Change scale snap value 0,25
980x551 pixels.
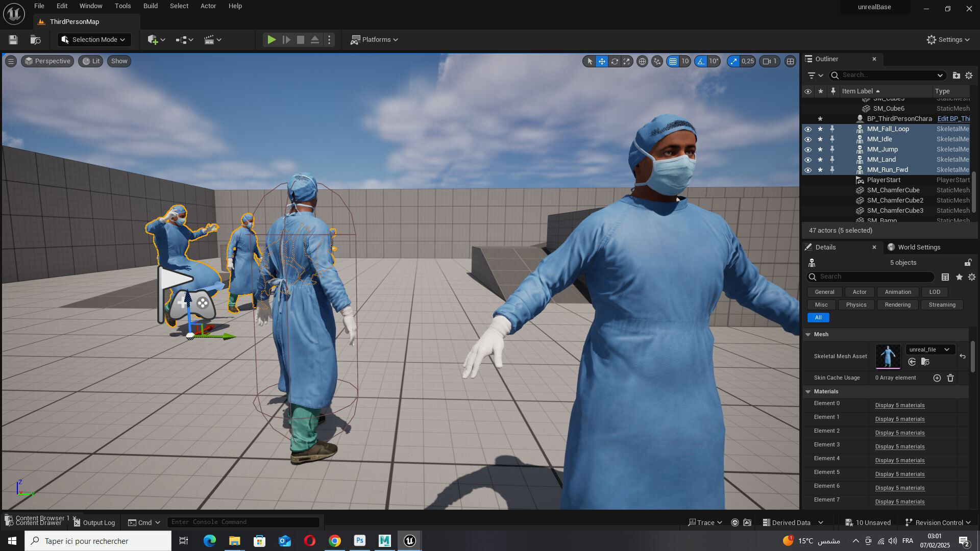748,61
